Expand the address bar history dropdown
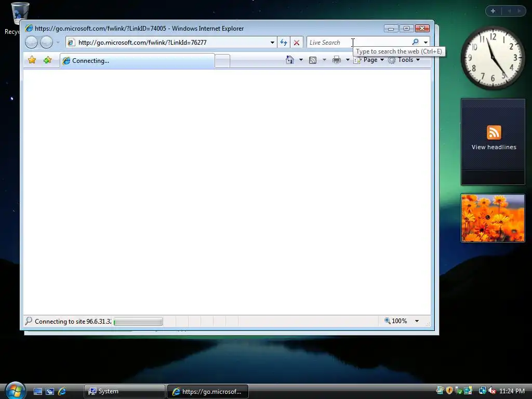The width and height of the screenshot is (532, 399). click(272, 43)
